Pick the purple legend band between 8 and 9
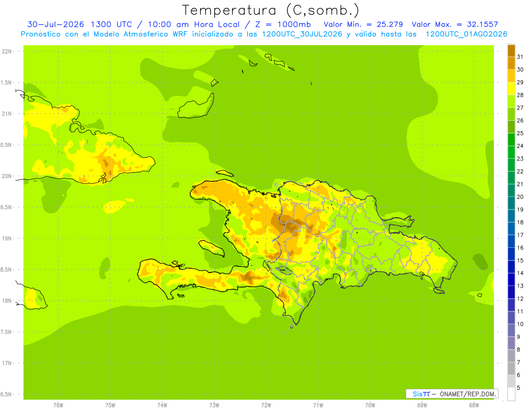 coord(511,343)
